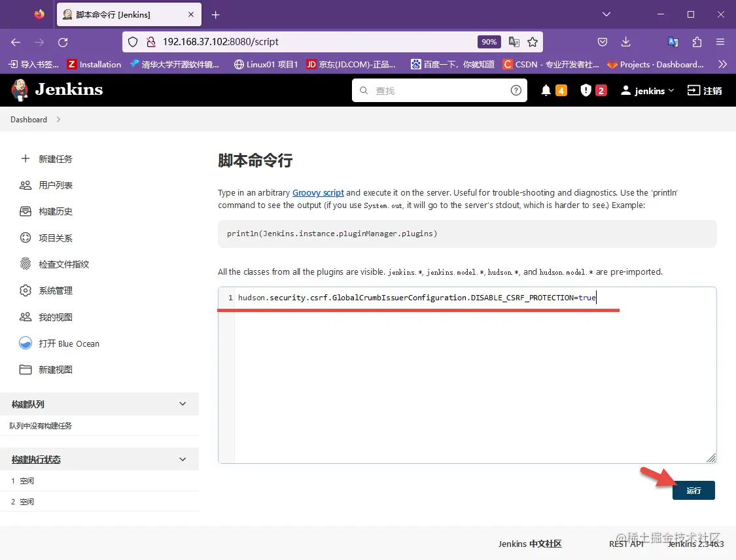Open the Linux01 项目1 bookmark
The height and width of the screenshot is (560, 736).
266,64
